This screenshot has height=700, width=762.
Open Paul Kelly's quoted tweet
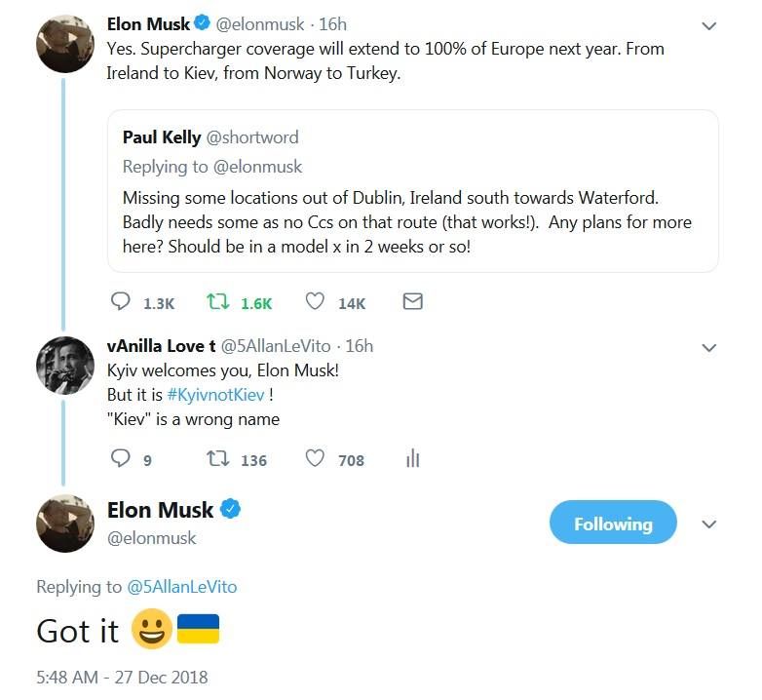pyautogui.click(x=412, y=191)
